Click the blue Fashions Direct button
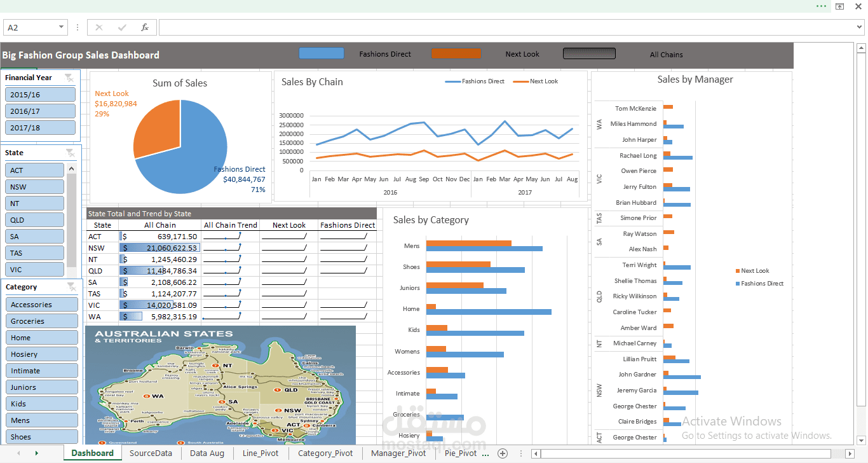 tap(321, 53)
